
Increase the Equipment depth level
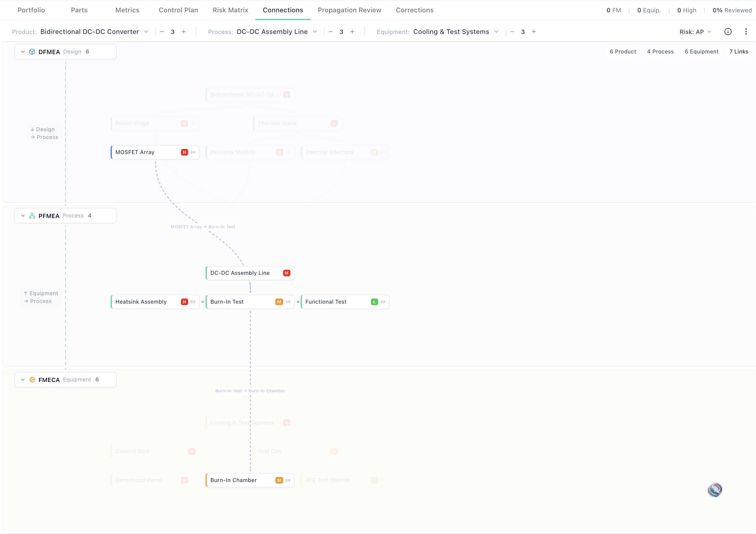tap(534, 32)
